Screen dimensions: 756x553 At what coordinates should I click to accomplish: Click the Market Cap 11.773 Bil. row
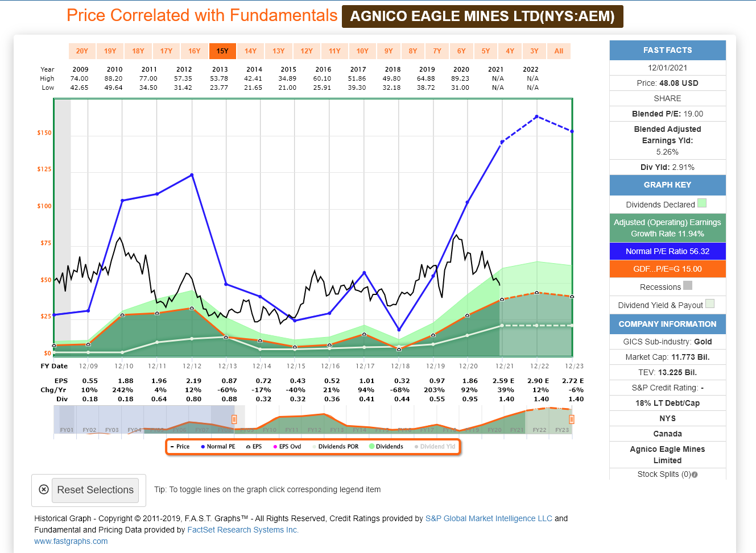click(668, 357)
